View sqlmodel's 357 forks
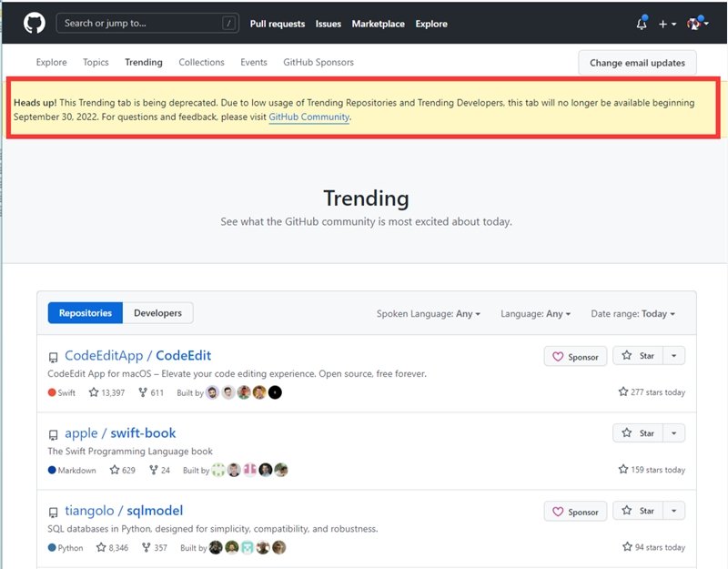728x569 pixels. [155, 548]
